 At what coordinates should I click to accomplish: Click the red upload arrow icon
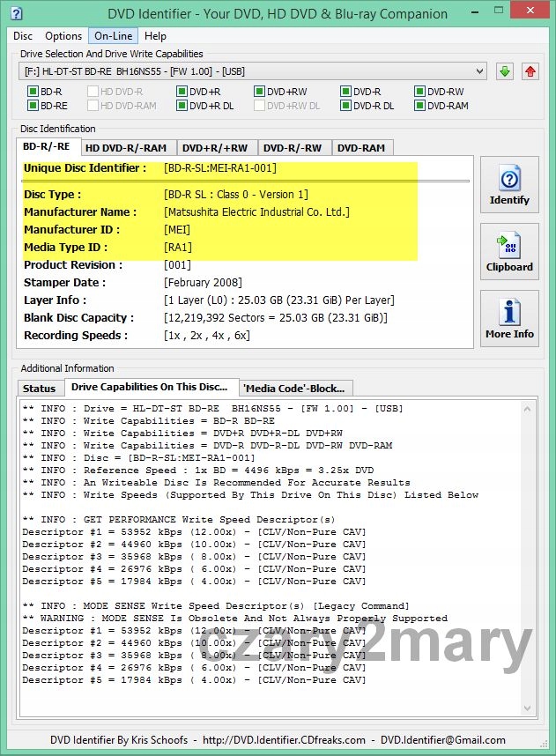click(x=530, y=71)
